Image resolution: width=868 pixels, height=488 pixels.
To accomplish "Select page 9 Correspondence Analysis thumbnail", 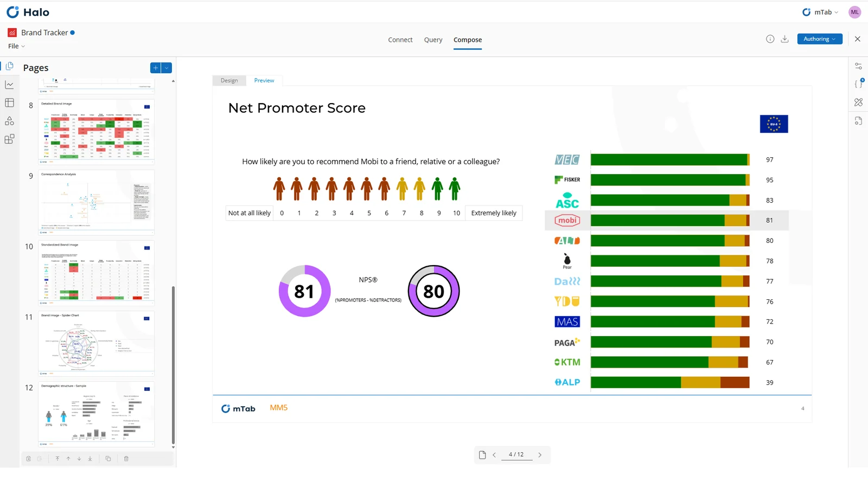I will (x=96, y=202).
